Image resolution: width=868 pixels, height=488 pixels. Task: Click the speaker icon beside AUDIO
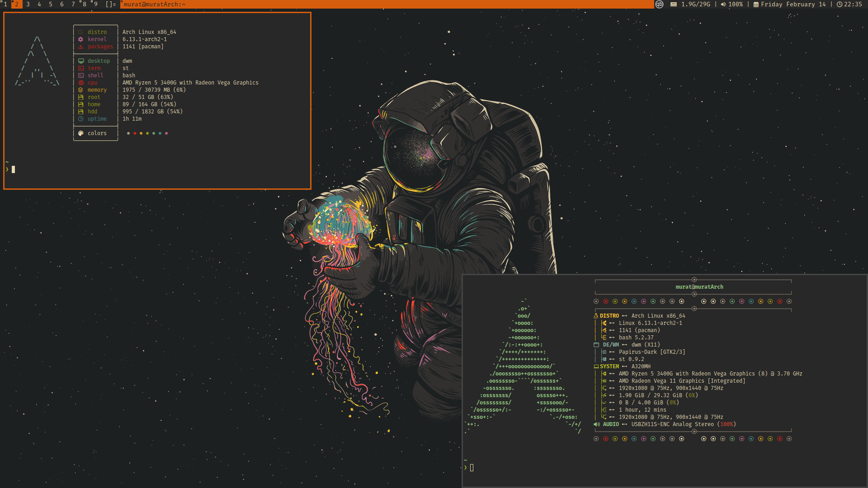(x=597, y=424)
